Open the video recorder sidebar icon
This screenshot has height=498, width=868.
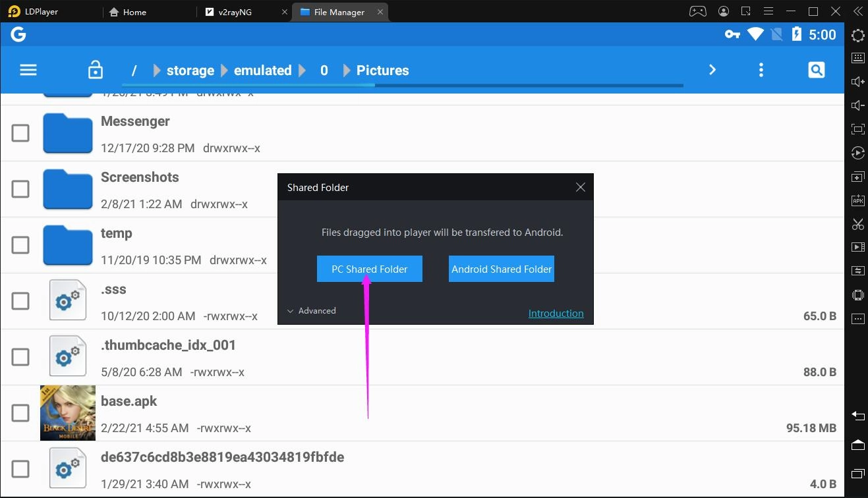coord(857,247)
